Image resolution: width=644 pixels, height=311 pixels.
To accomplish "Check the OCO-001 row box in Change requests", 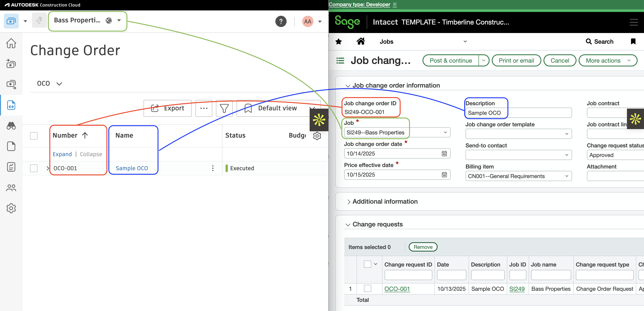I will click(368, 288).
